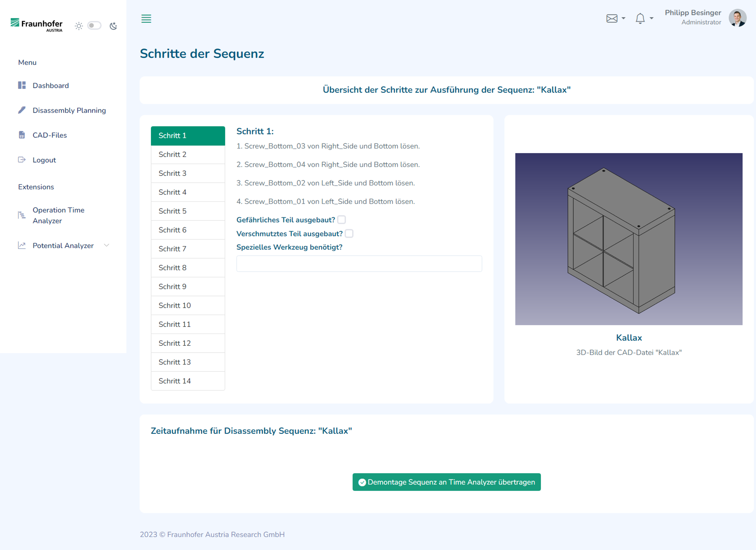Click Philipp Besinger's profile avatar

pos(737,18)
